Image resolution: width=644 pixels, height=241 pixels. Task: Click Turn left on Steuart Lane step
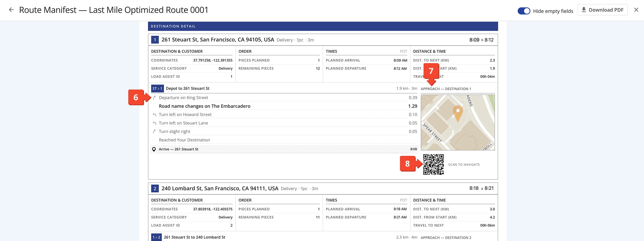coord(183,123)
